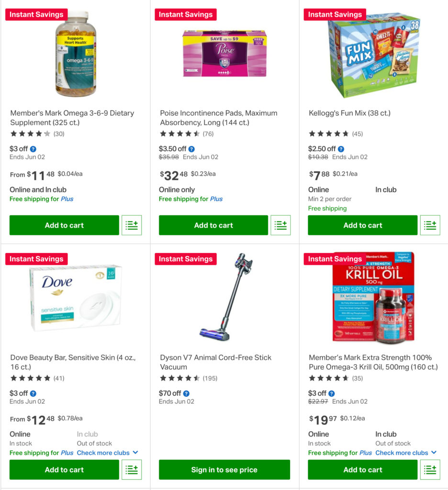Click the Dove Beauty Bar product image

[75, 298]
